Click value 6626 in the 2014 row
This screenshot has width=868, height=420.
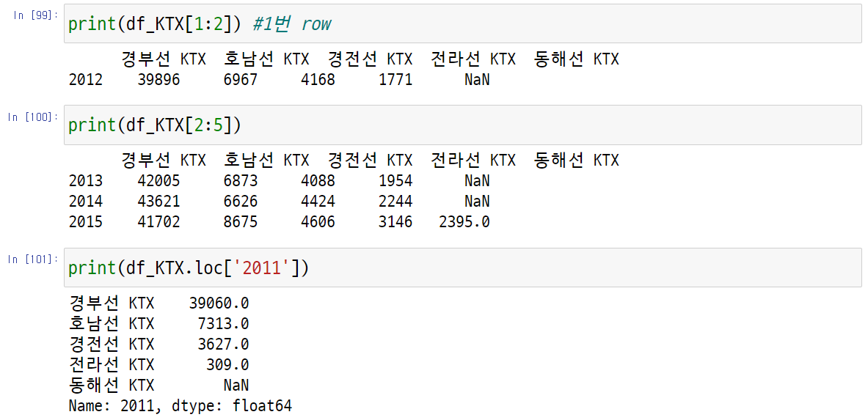click(240, 202)
